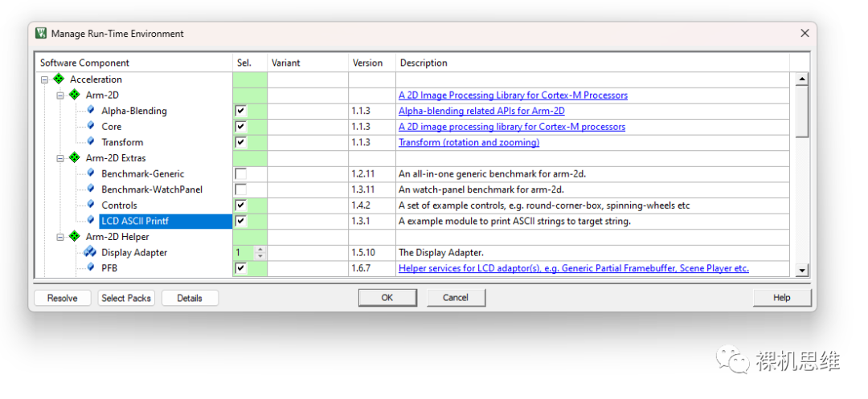Click the Alpha-Blending component icon
The image size is (868, 399).
[90, 111]
